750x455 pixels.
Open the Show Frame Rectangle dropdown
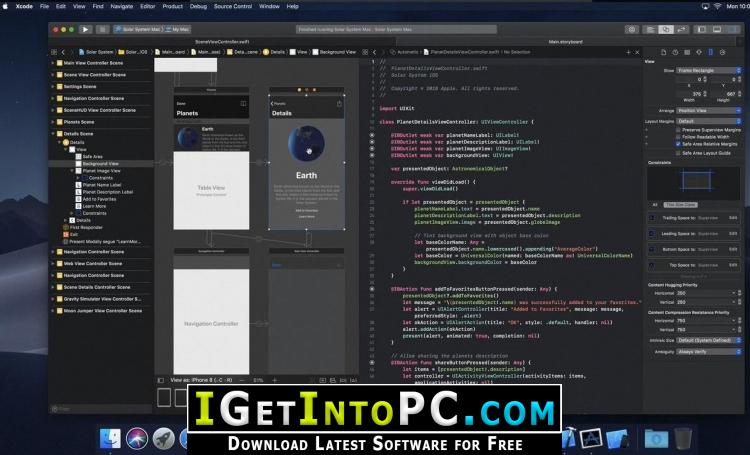708,70
